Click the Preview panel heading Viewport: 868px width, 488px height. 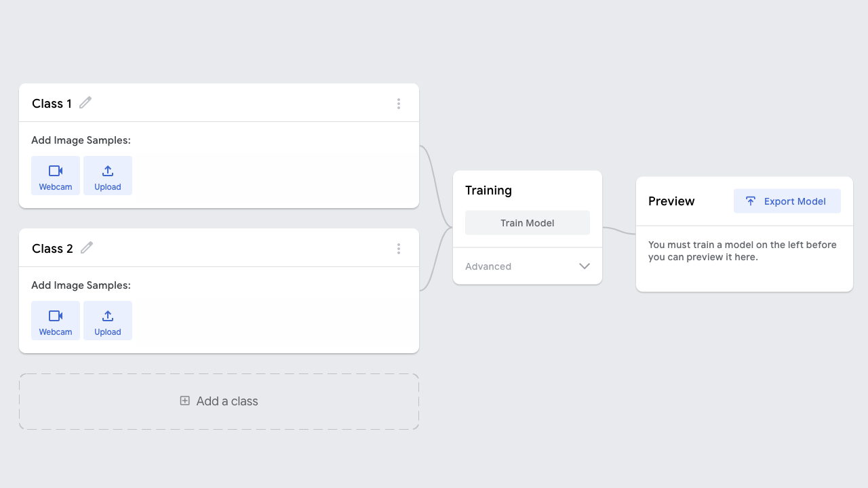tap(671, 201)
